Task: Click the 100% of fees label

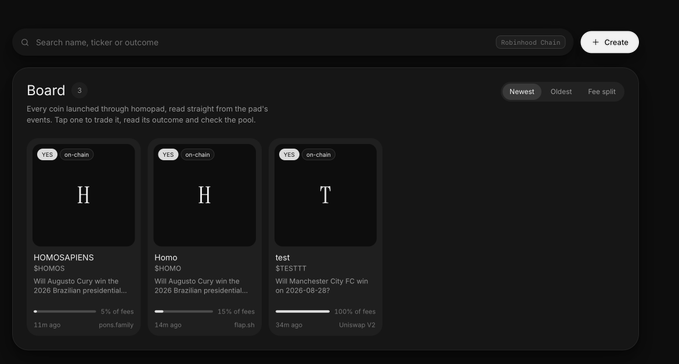Action: point(355,311)
